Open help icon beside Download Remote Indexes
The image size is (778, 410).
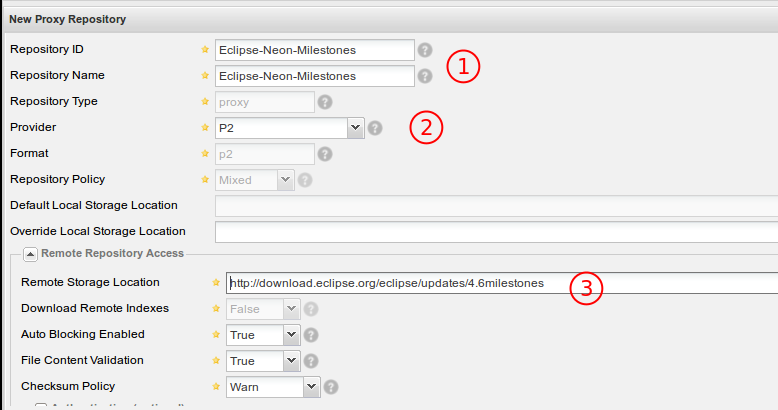pos(311,309)
